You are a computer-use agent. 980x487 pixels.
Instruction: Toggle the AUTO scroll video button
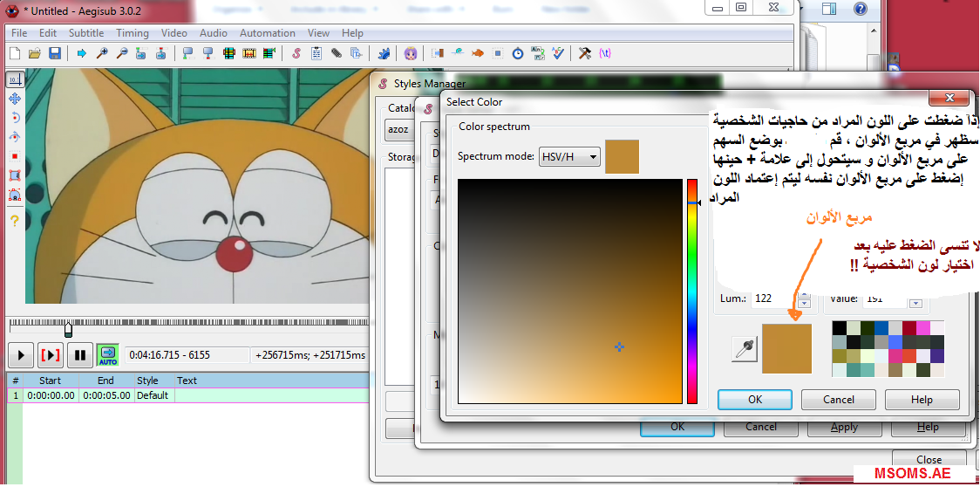click(107, 355)
